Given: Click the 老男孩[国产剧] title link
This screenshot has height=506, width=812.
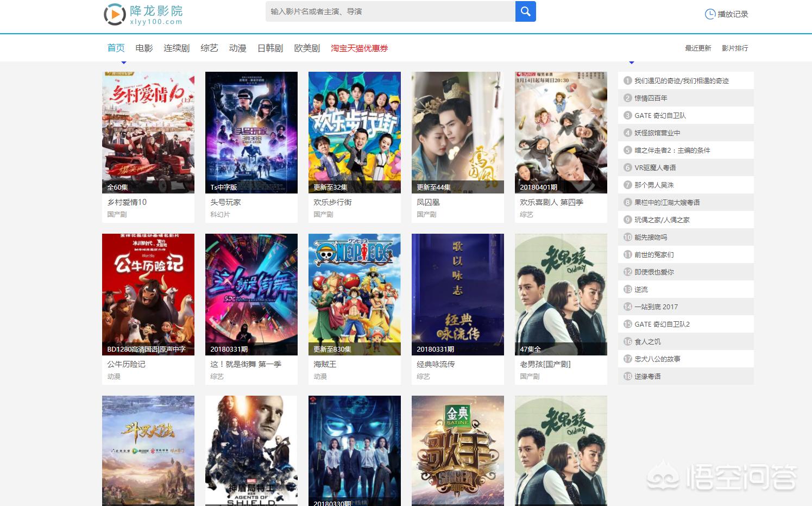Looking at the screenshot, I should click(545, 364).
